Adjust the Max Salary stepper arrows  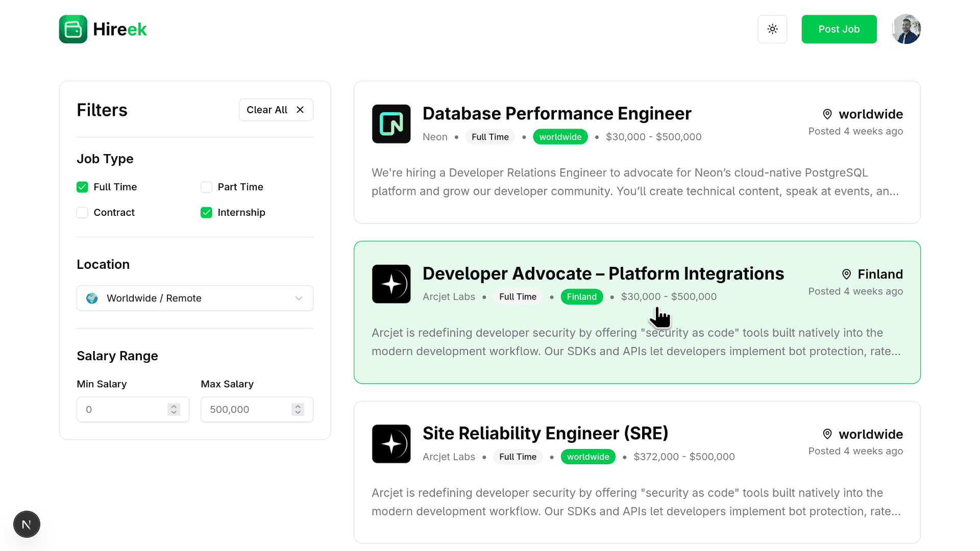298,409
